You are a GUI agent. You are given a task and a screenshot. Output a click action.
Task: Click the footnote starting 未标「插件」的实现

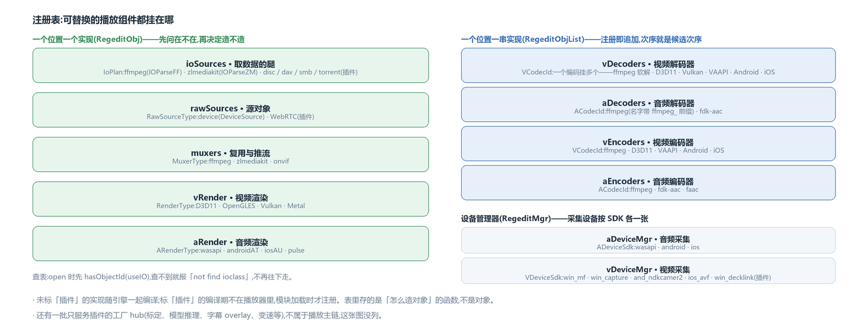click(x=265, y=300)
